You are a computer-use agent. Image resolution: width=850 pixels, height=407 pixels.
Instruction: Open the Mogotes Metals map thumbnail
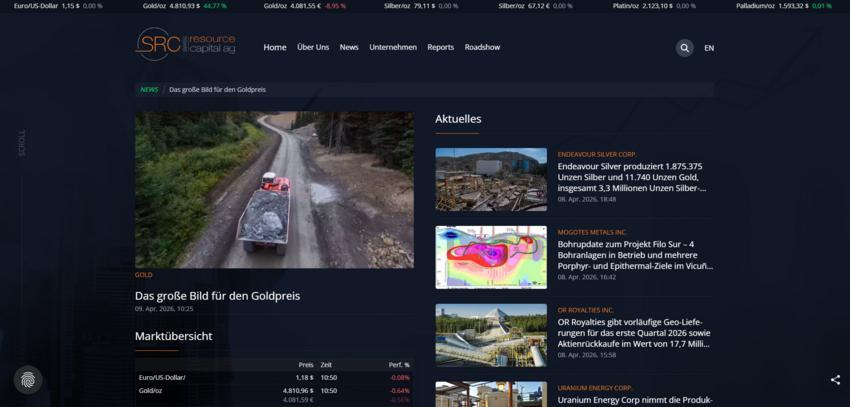click(491, 257)
